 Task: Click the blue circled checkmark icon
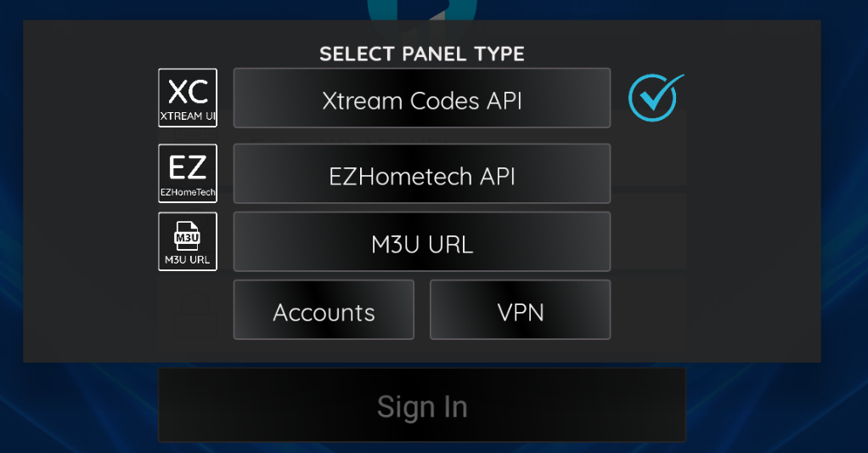pos(656,97)
